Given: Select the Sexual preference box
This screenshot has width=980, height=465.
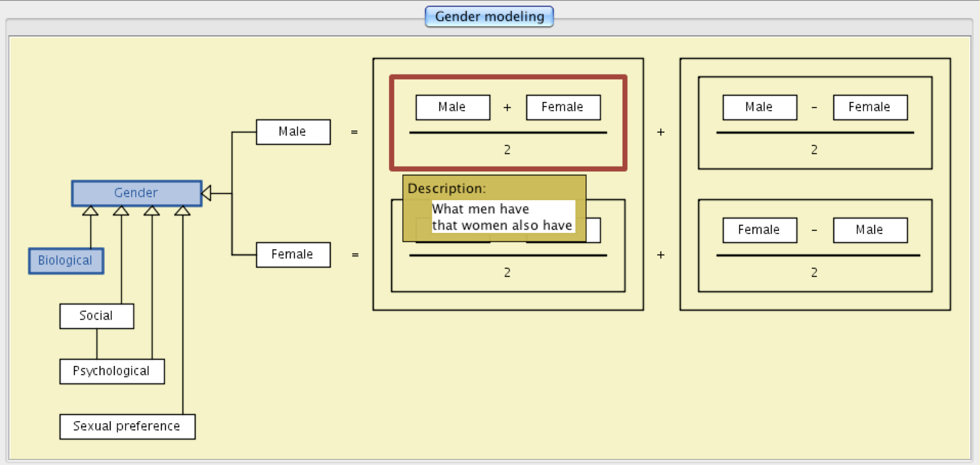Looking at the screenshot, I should 127,427.
